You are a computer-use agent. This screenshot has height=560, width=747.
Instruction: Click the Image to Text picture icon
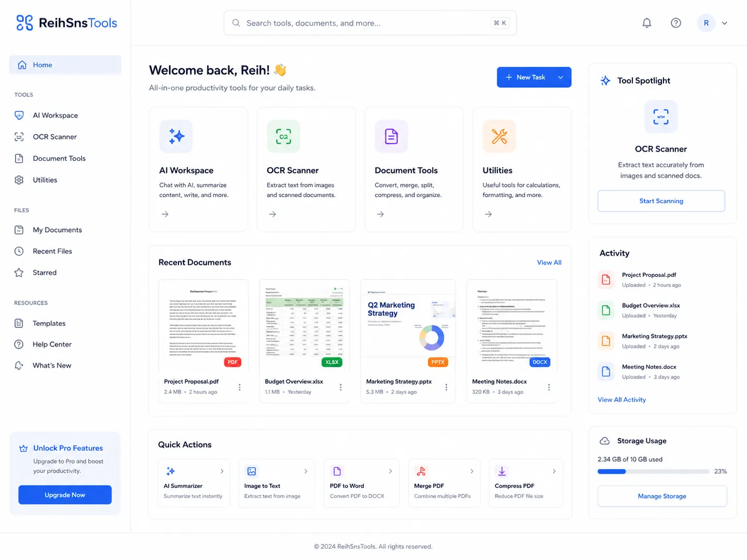pos(252,471)
